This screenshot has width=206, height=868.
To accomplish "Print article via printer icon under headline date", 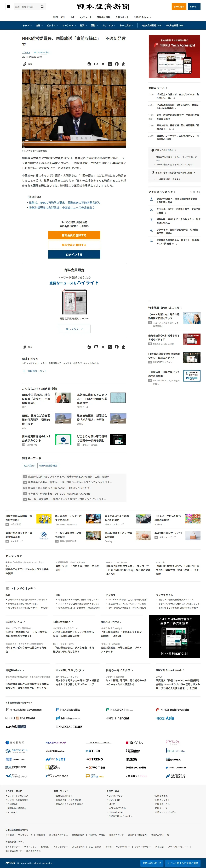I will point(89,64).
